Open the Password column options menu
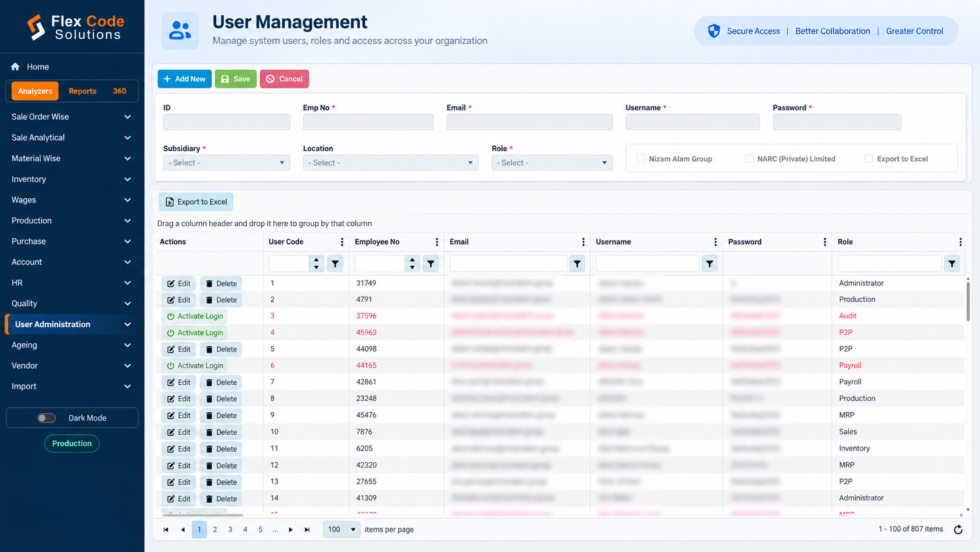 tap(825, 242)
